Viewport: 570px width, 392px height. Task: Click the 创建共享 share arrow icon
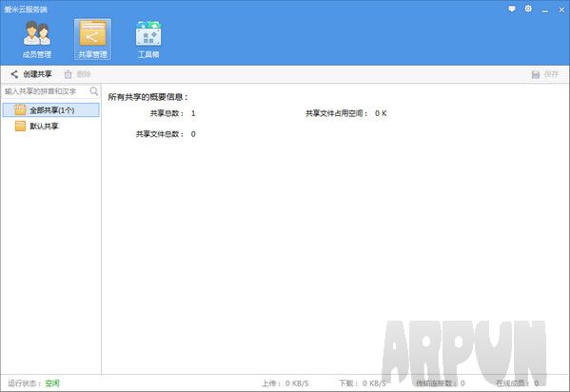point(14,74)
